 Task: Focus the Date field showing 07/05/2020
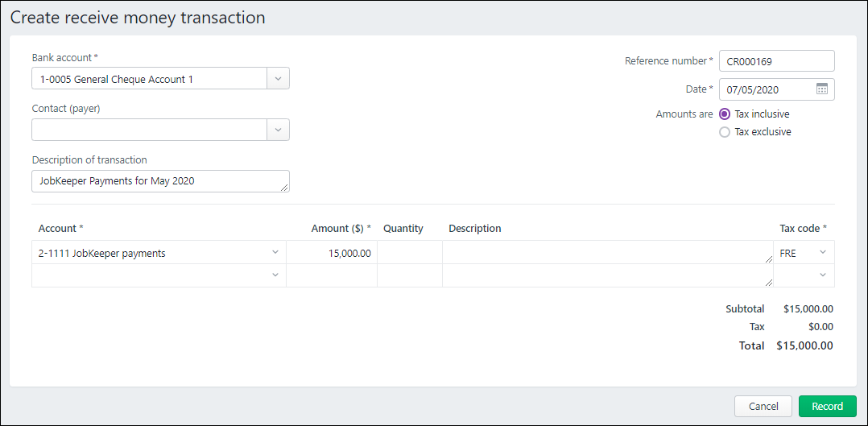[765, 89]
